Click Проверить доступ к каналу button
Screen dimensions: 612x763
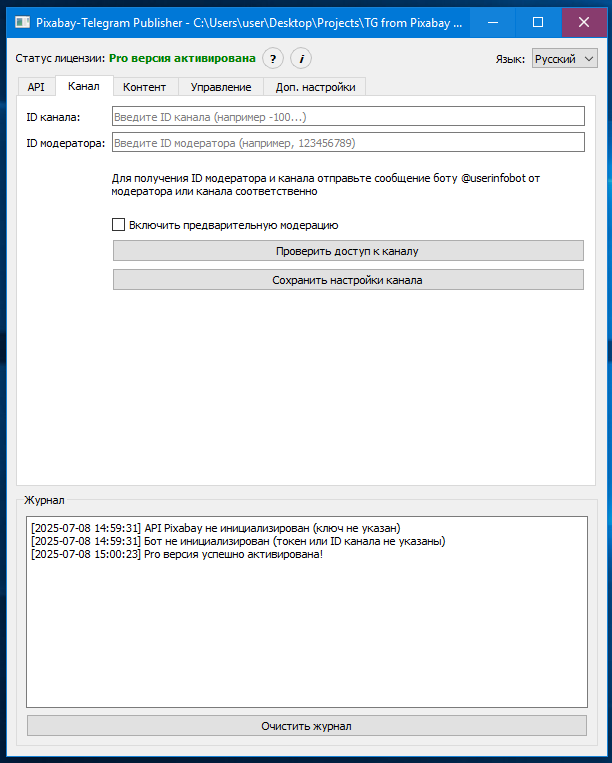tap(348, 251)
